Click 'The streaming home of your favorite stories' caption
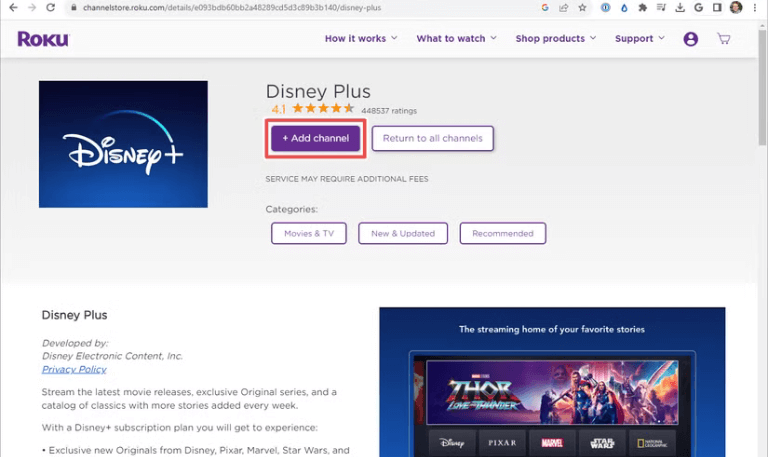The width and height of the screenshot is (768, 457). pos(552,329)
